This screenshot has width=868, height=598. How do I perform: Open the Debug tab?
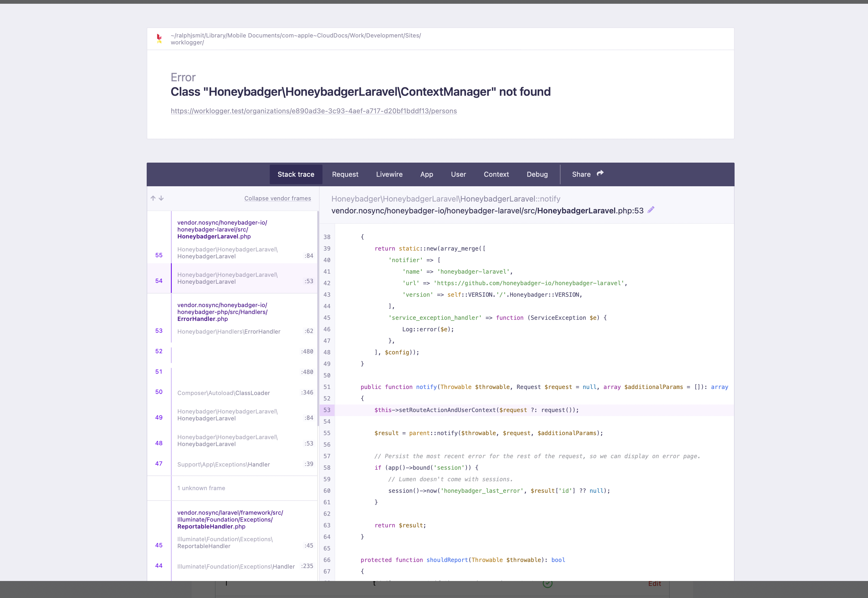(x=537, y=174)
